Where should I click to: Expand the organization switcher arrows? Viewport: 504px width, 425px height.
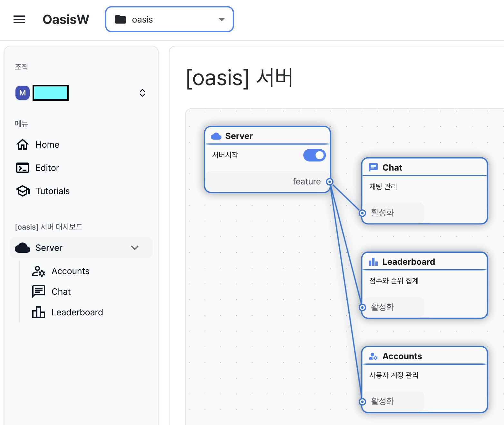click(x=142, y=93)
